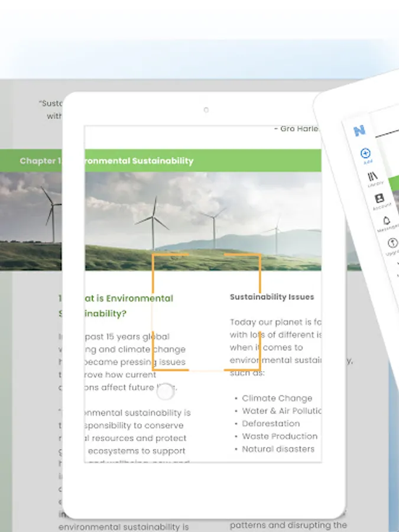
Task: Click the 'Waste Production' bullet item
Action: coord(279,436)
